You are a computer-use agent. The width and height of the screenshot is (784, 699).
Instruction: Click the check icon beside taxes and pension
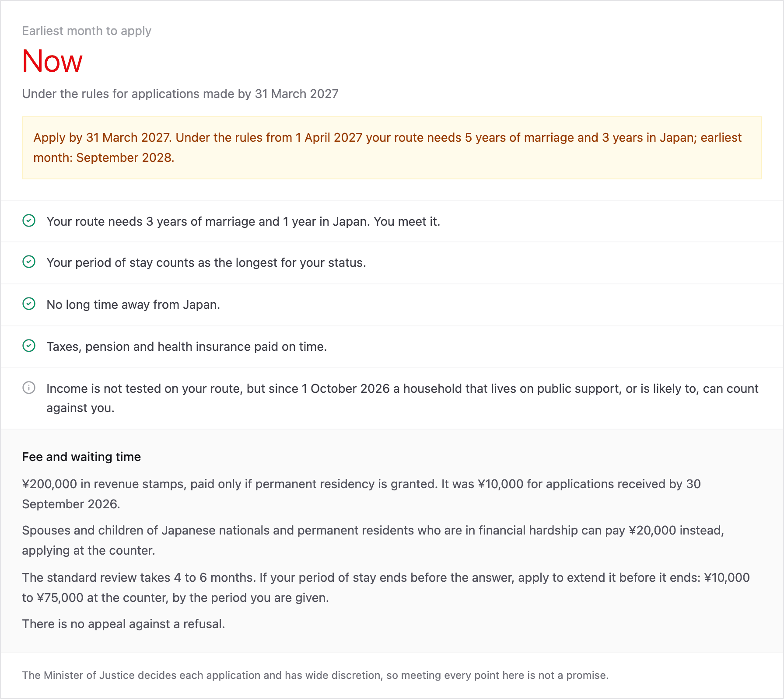(x=29, y=346)
